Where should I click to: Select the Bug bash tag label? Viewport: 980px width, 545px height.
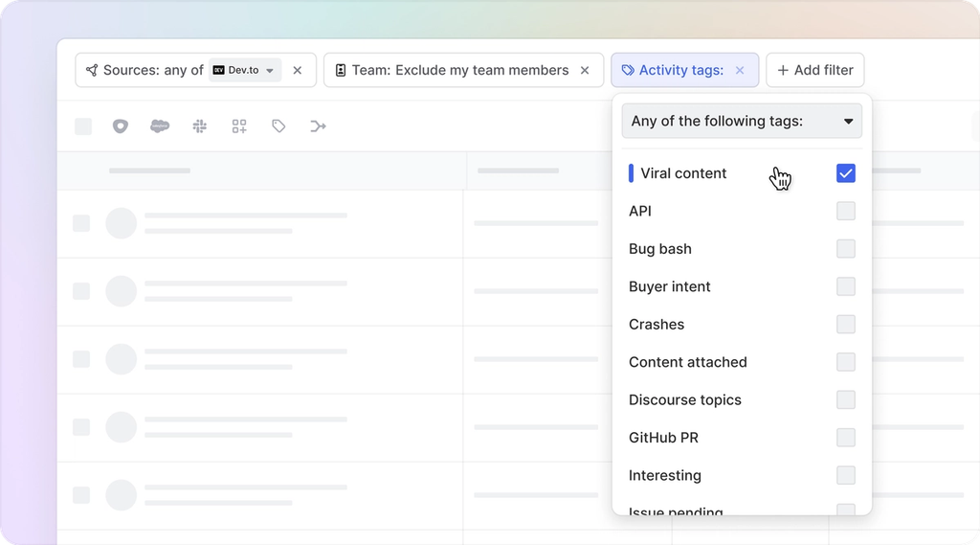point(660,248)
